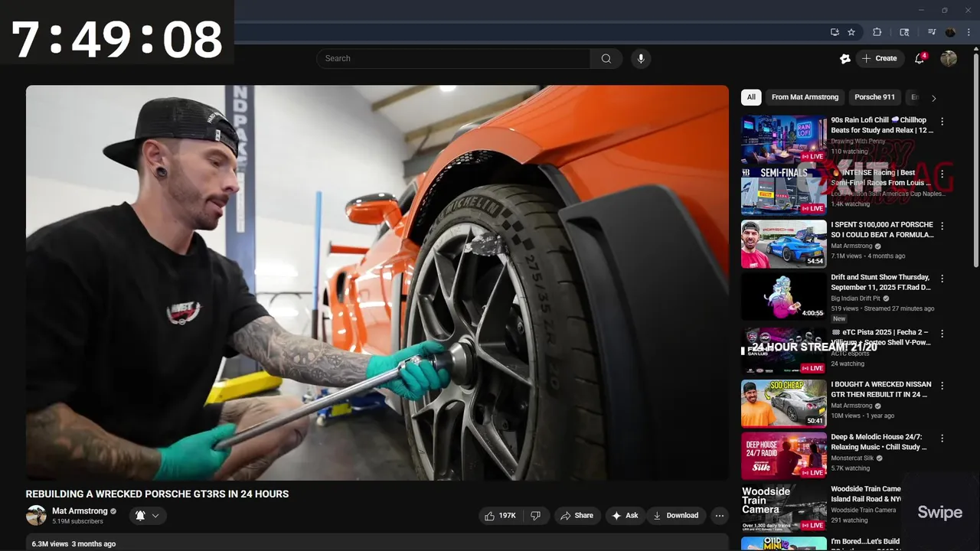Screen dimensions: 980x551
Task: Click the install app icon in address bar
Action: [x=835, y=32]
